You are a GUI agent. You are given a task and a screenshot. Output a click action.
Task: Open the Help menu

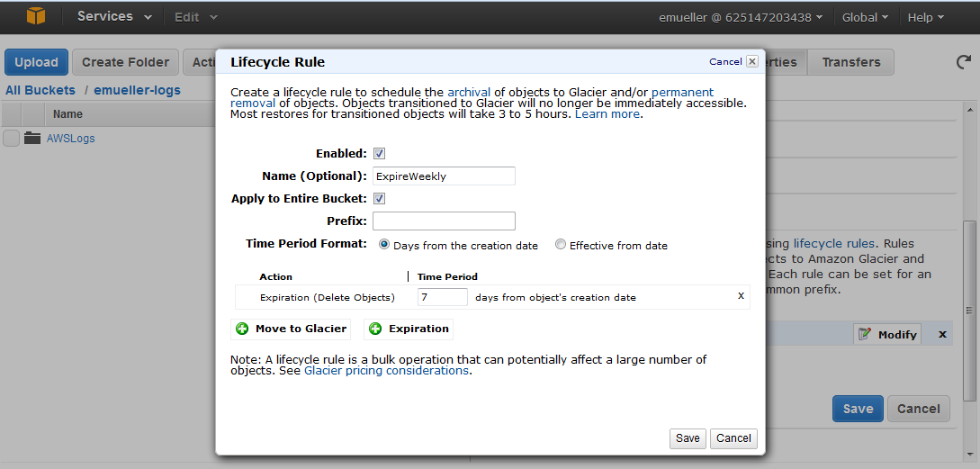(x=925, y=17)
